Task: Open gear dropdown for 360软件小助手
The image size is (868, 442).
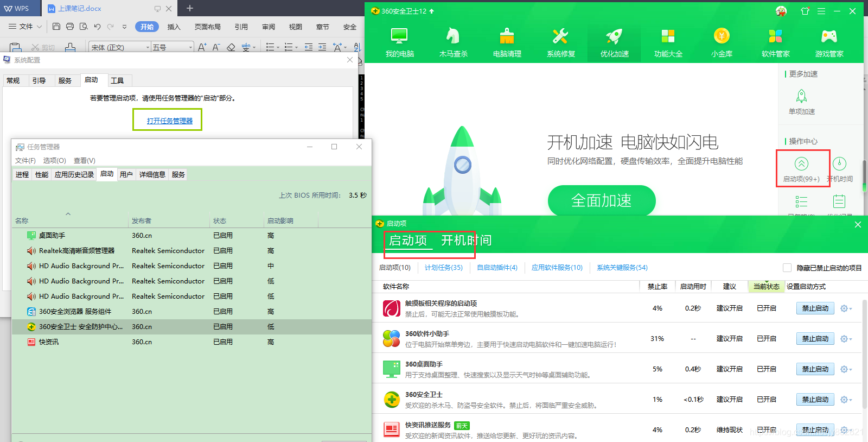Action: click(846, 339)
